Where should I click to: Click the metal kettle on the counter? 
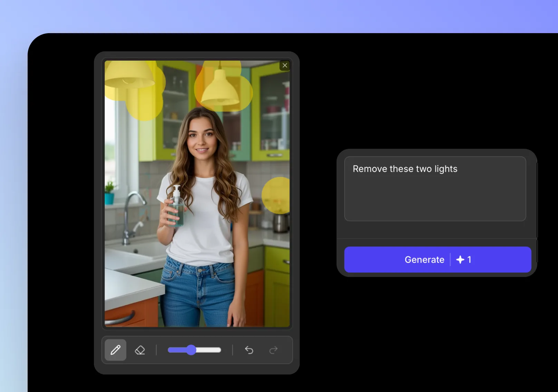[280, 223]
